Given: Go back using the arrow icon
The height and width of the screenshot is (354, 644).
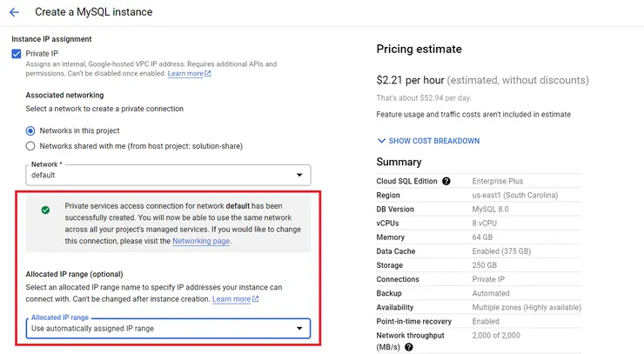Looking at the screenshot, I should tap(14, 12).
